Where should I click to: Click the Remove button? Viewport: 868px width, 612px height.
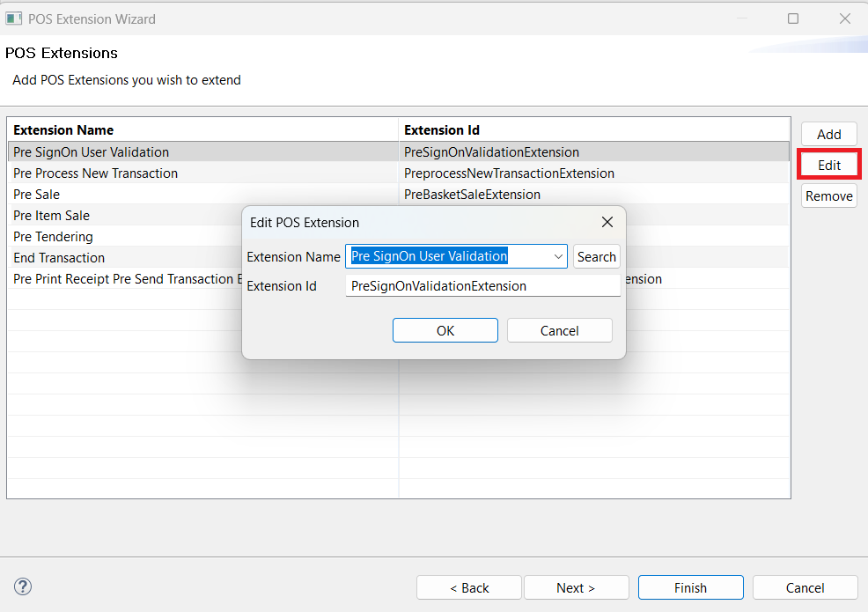click(x=828, y=195)
